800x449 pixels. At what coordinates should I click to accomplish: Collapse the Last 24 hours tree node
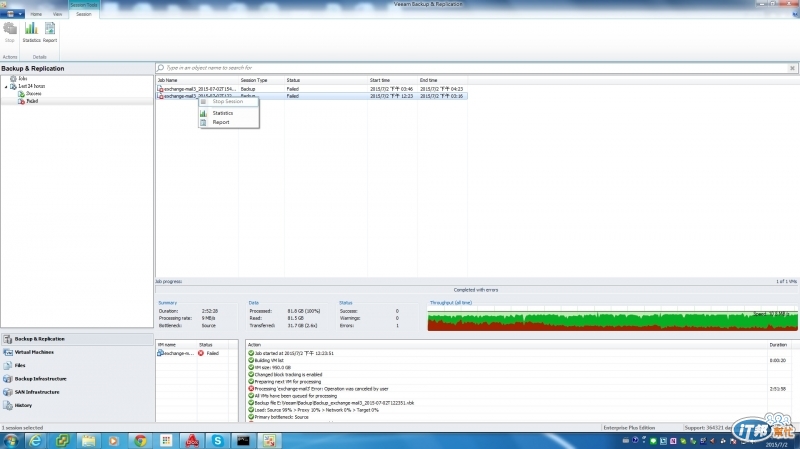point(6,87)
